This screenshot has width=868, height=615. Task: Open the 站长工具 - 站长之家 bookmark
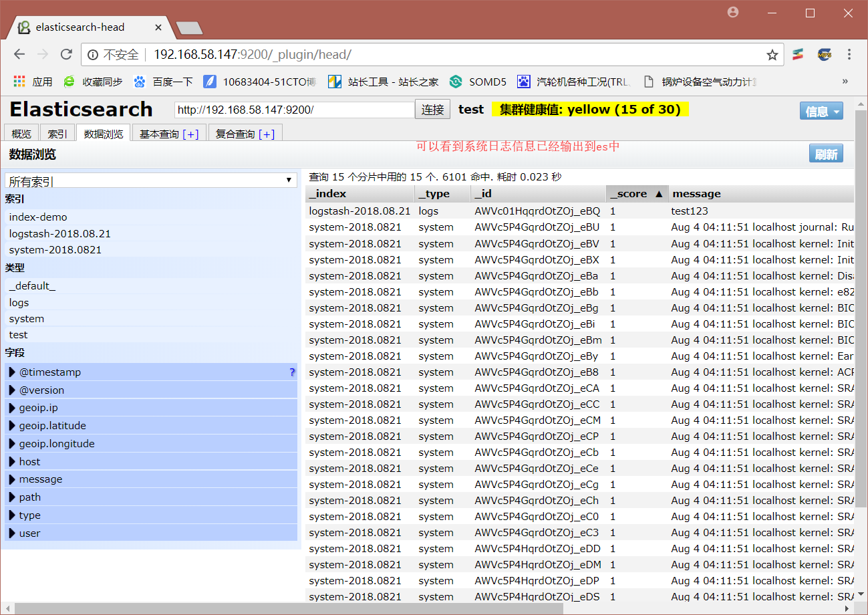(x=383, y=82)
